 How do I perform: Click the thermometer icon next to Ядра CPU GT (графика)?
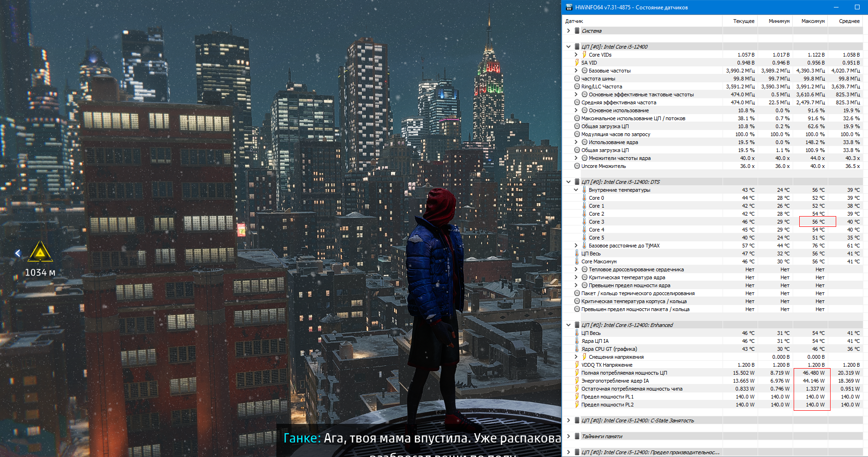[577, 349]
